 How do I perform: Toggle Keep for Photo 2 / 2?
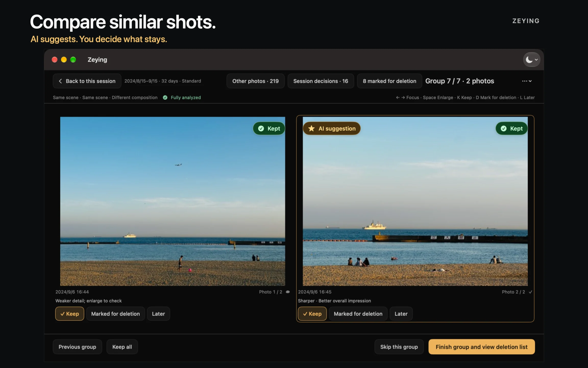(312, 314)
